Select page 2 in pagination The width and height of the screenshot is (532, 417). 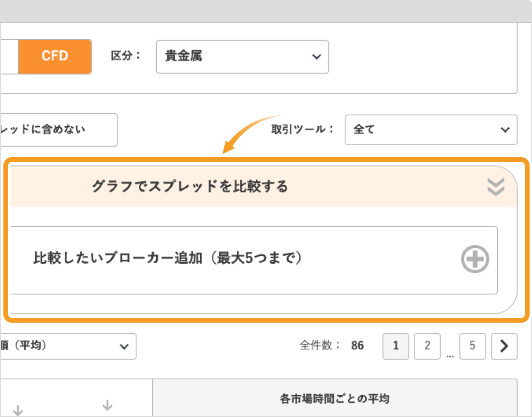(427, 346)
